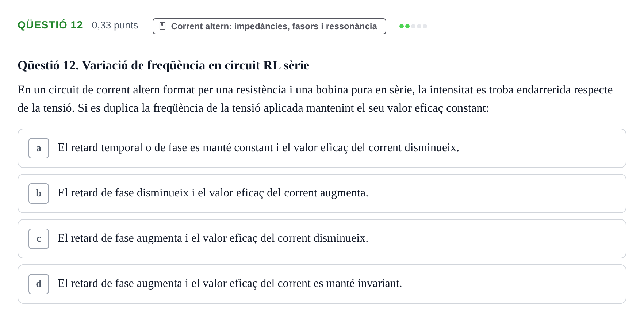The width and height of the screenshot is (644, 322).
Task: Select answer letter box b
Action: click(x=39, y=193)
